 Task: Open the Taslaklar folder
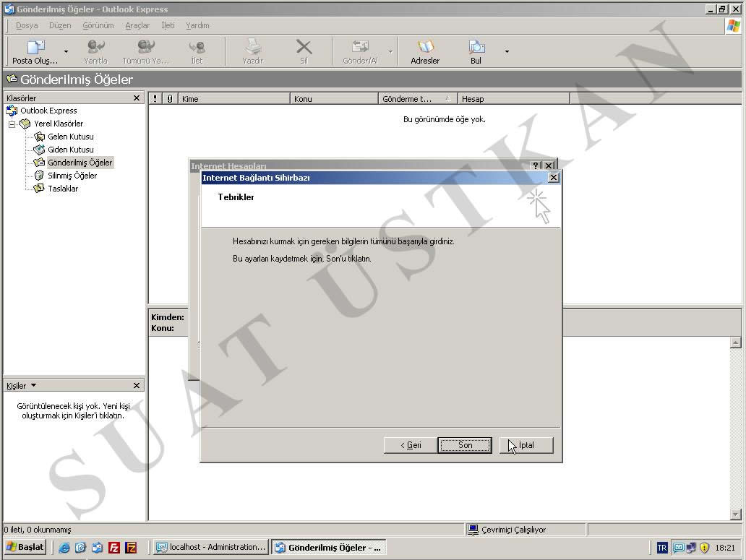tap(63, 189)
